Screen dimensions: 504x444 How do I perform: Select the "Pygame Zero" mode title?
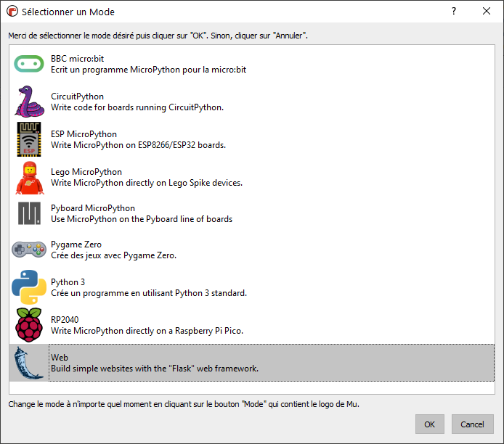point(76,244)
